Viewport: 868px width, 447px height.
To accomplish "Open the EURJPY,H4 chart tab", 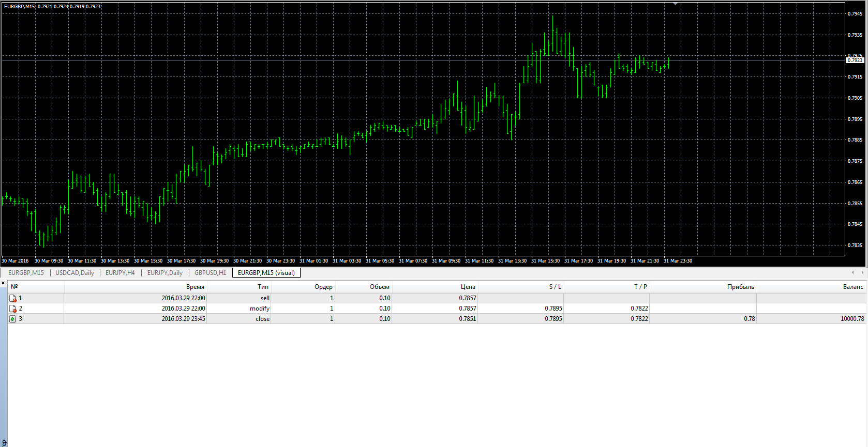I will pos(120,273).
